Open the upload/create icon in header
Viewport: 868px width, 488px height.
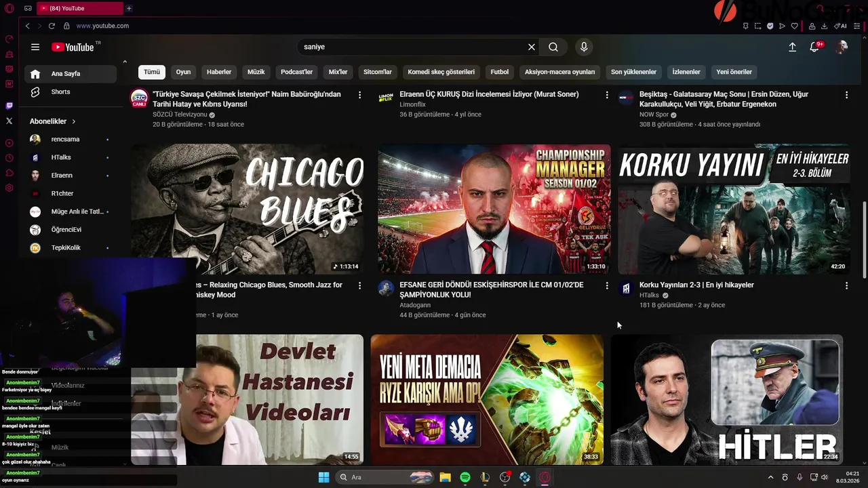pos(792,47)
